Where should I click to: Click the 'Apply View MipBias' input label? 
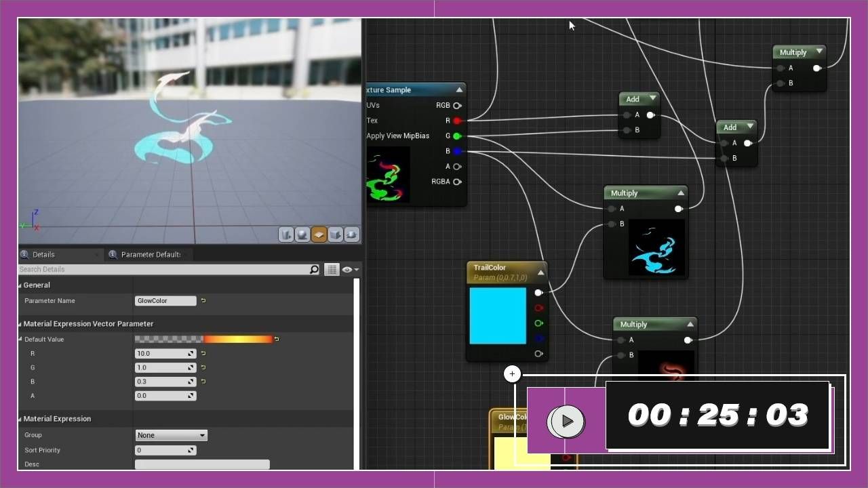[398, 136]
